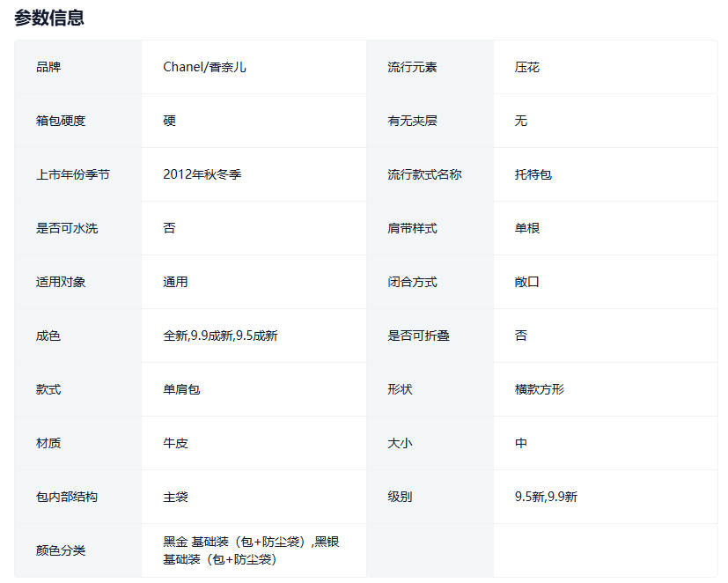Select the 敞口 closure value

(x=527, y=282)
